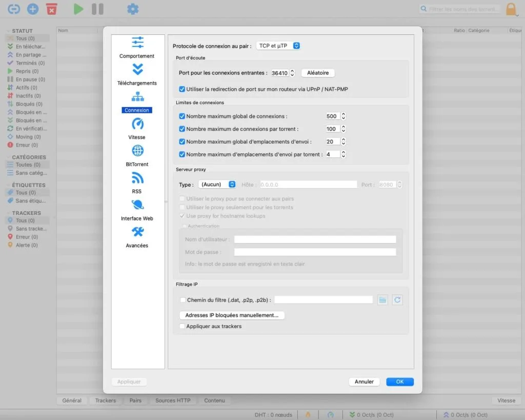
Task: Switch to the Sources HTTP tab
Action: pos(173,400)
